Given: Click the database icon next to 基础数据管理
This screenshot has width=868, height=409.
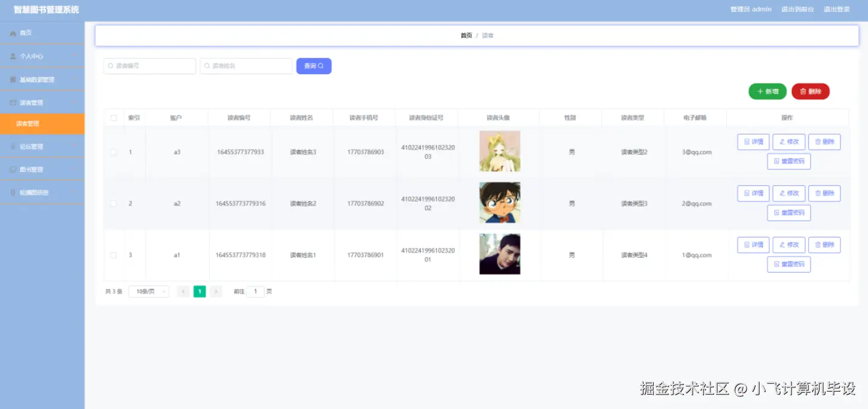Looking at the screenshot, I should (13, 80).
